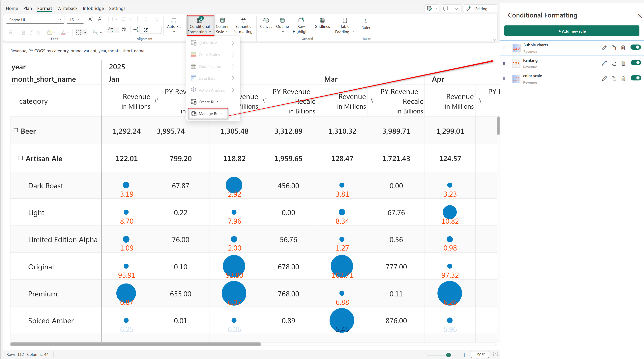Choose Create Rule in the dropdown menu
The width and height of the screenshot is (644, 359).
pos(208,102)
